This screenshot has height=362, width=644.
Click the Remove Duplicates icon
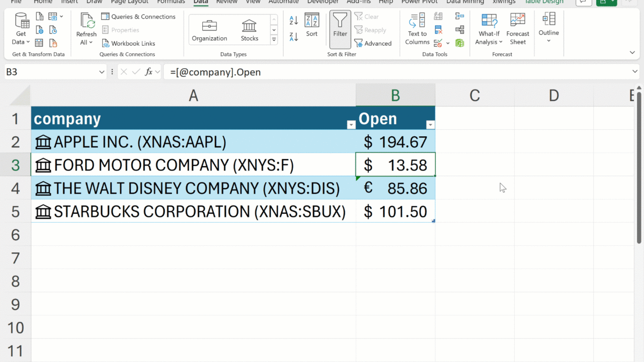[x=438, y=30]
